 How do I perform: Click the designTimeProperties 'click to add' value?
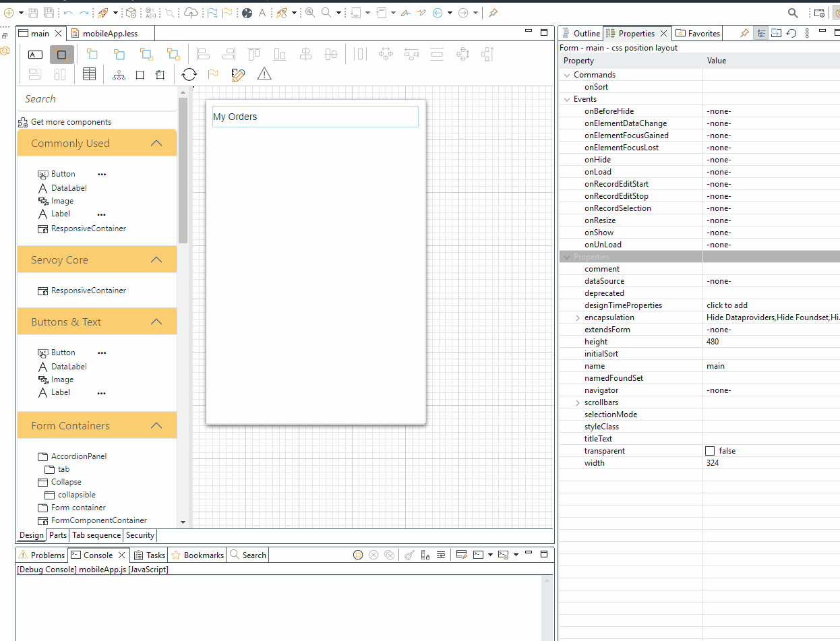(727, 305)
